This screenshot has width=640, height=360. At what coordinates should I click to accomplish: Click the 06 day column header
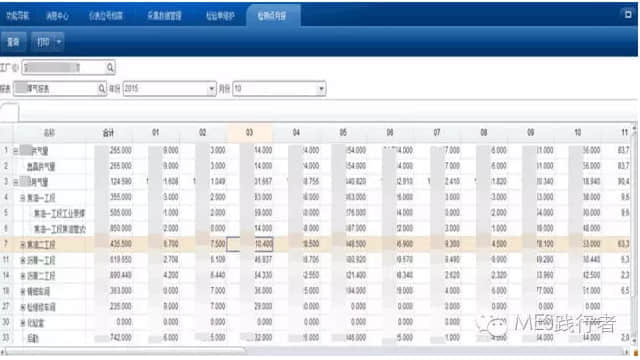pyautogui.click(x=390, y=133)
